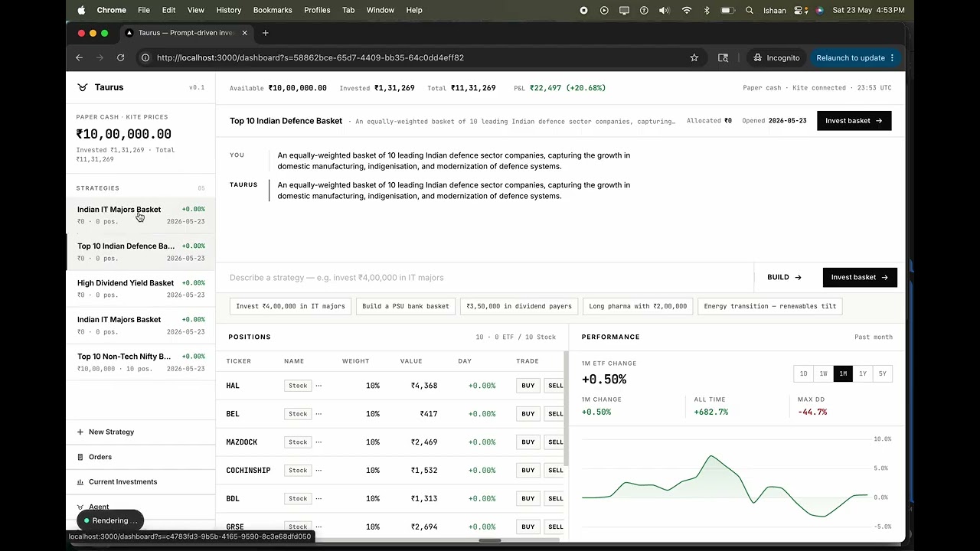This screenshot has height=551, width=980.
Task: Open top Indian IT Majors Basket strategy
Action: [x=141, y=215]
